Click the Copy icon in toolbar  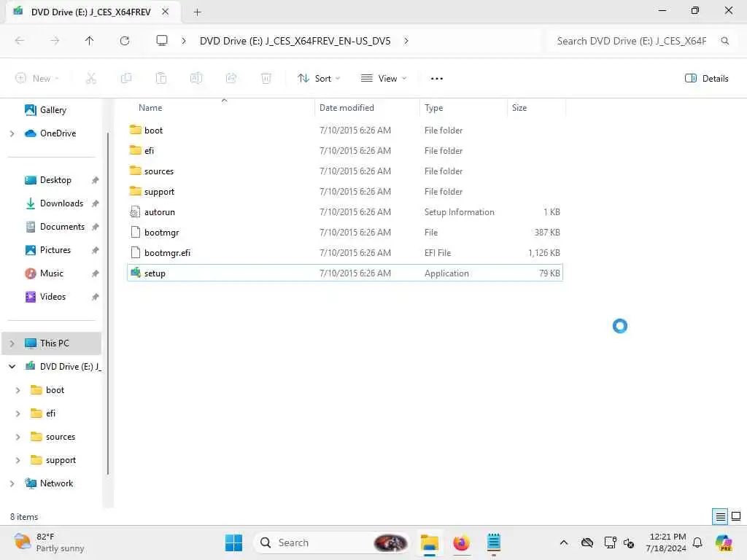(x=126, y=78)
